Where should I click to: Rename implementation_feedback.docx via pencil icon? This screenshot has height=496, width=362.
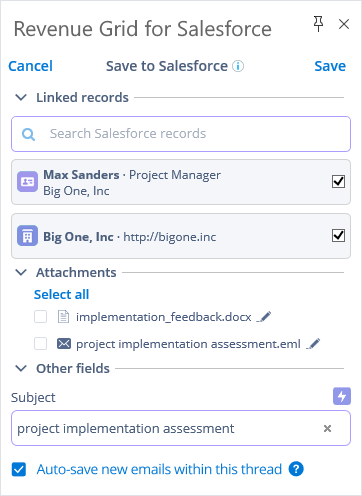coord(264,317)
